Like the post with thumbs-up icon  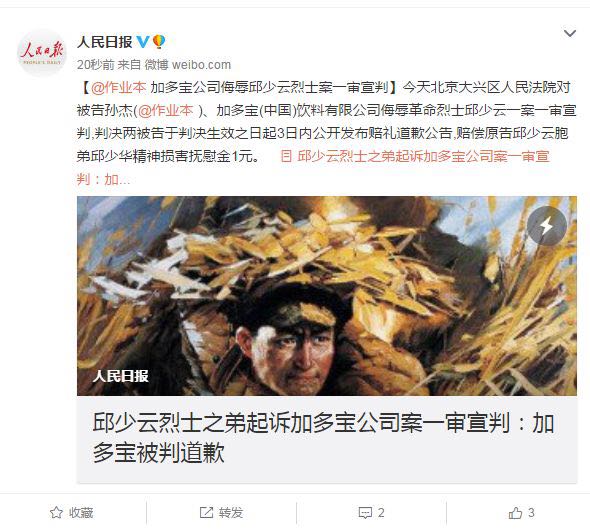point(515,513)
